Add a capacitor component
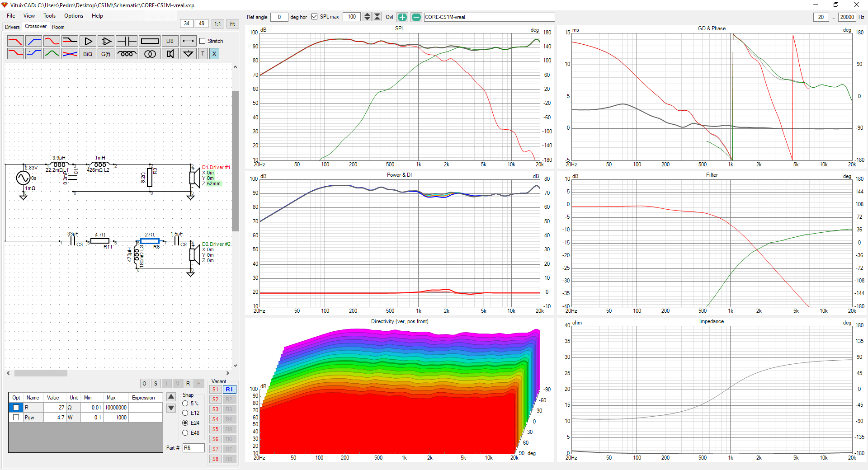This screenshot has height=470, width=868. 127,41
